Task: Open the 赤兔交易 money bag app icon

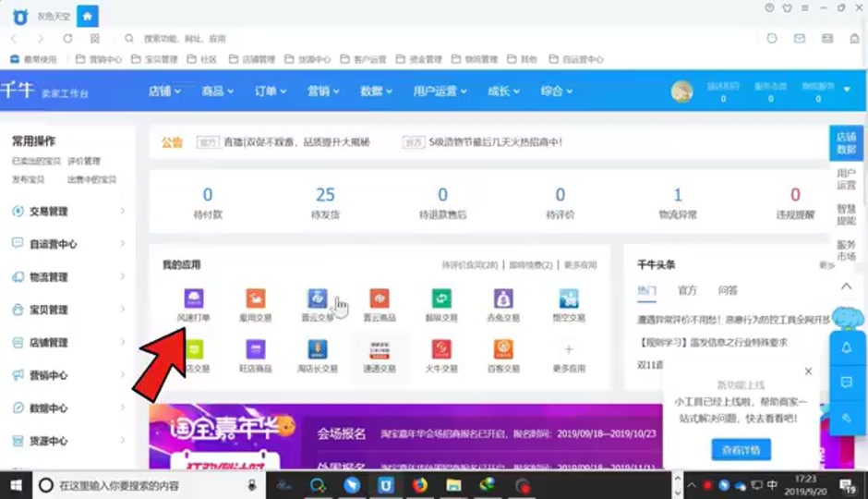Action: tap(503, 298)
